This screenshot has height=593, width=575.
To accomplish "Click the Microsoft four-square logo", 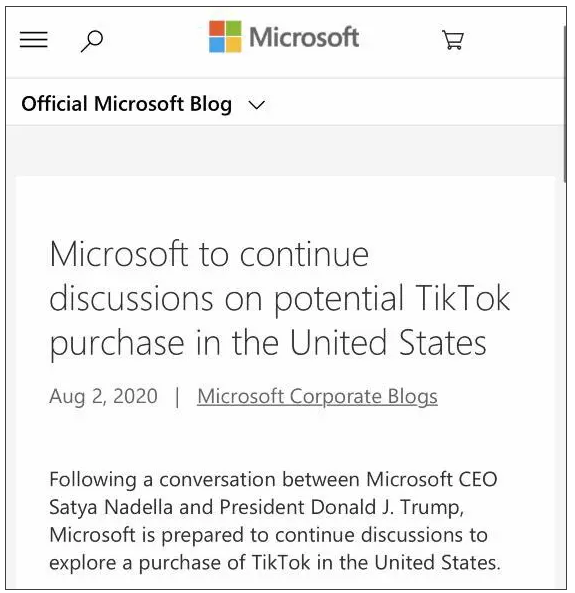I will tap(225, 37).
